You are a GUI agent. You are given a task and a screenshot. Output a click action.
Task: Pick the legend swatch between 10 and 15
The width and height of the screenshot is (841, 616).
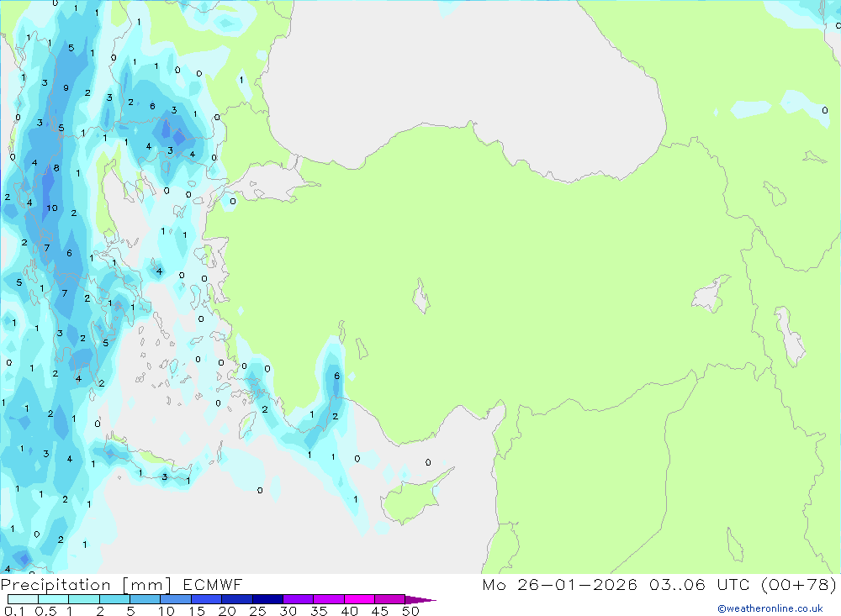pos(176,599)
